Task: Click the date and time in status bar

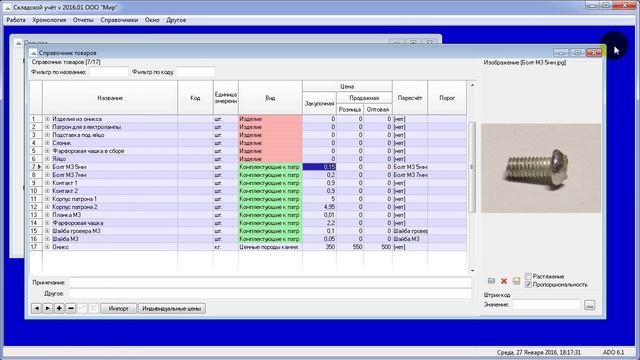Action: click(538, 352)
